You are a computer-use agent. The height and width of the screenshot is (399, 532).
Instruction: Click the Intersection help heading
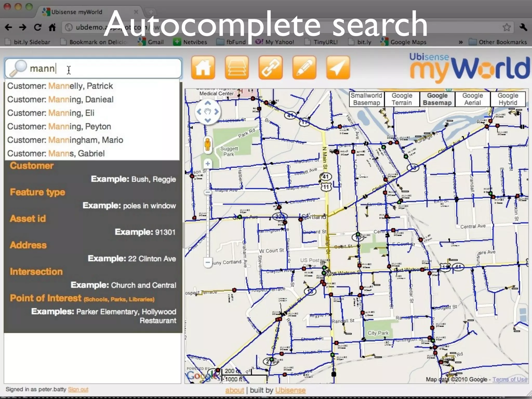(x=36, y=272)
